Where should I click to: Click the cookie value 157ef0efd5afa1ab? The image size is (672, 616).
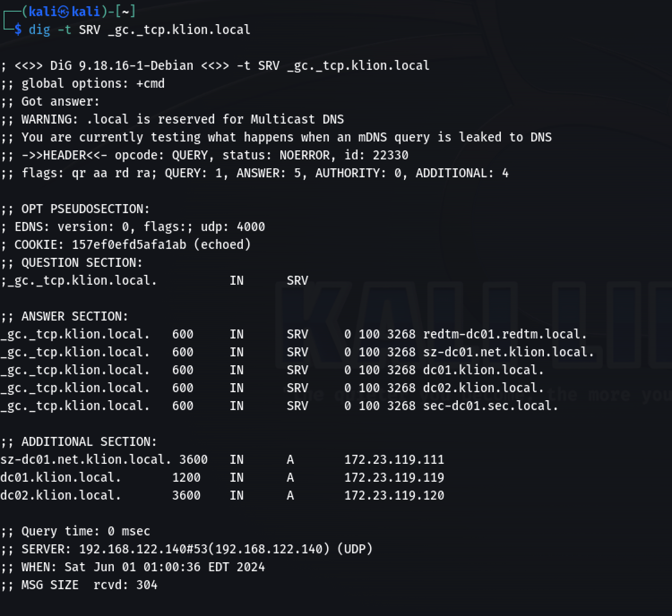[x=129, y=245]
